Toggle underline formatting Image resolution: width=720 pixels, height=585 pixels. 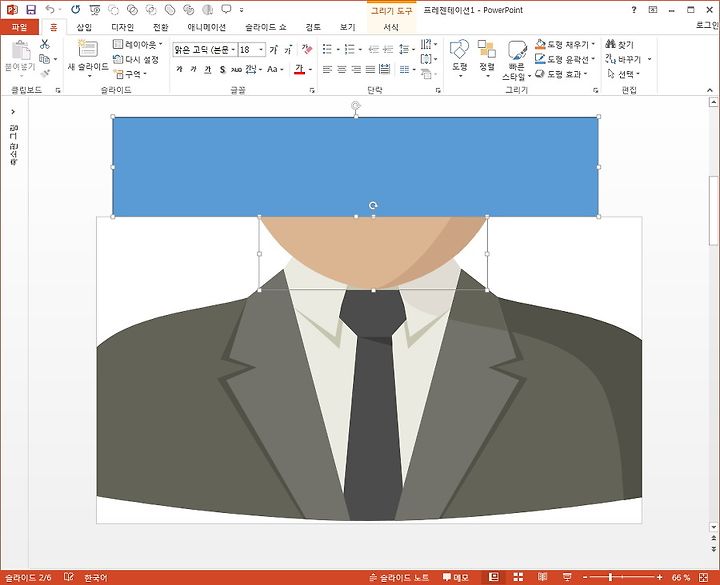coord(208,69)
